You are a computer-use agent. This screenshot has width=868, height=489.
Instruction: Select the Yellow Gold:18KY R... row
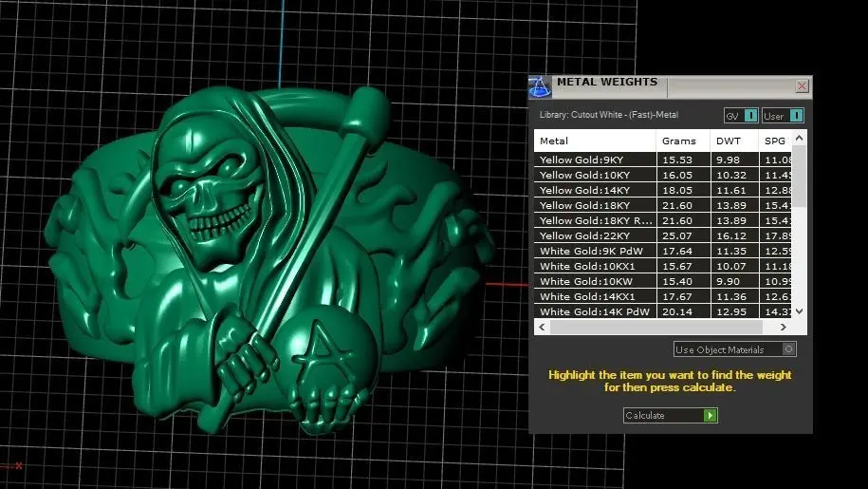663,220
